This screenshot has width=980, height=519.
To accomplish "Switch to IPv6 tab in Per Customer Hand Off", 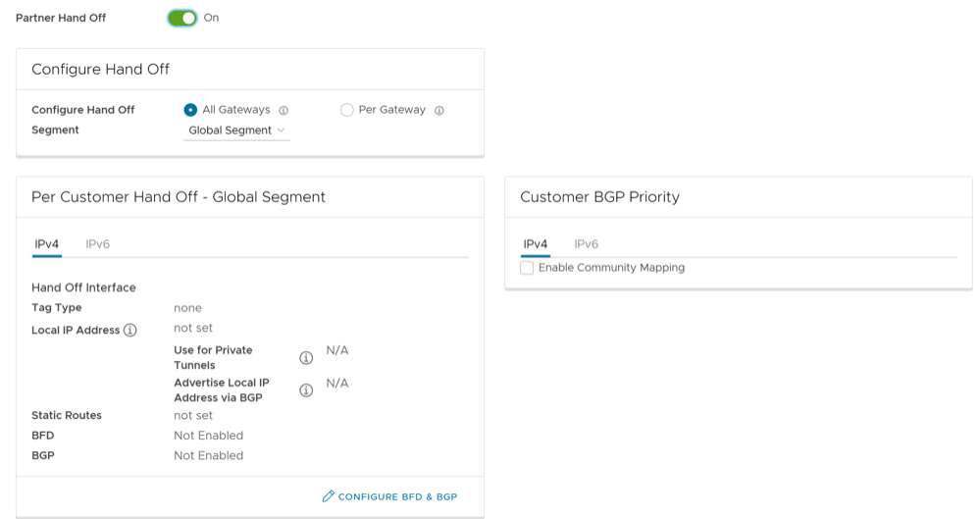I will pyautogui.click(x=97, y=244).
